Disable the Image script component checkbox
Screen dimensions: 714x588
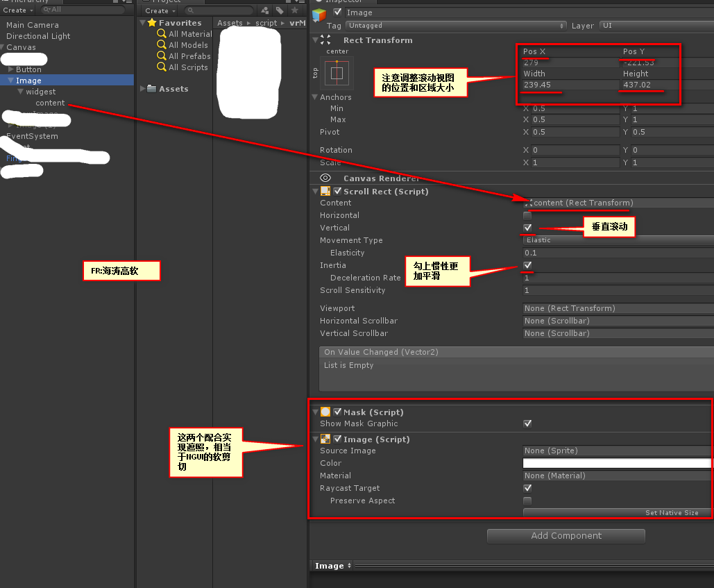click(x=337, y=439)
